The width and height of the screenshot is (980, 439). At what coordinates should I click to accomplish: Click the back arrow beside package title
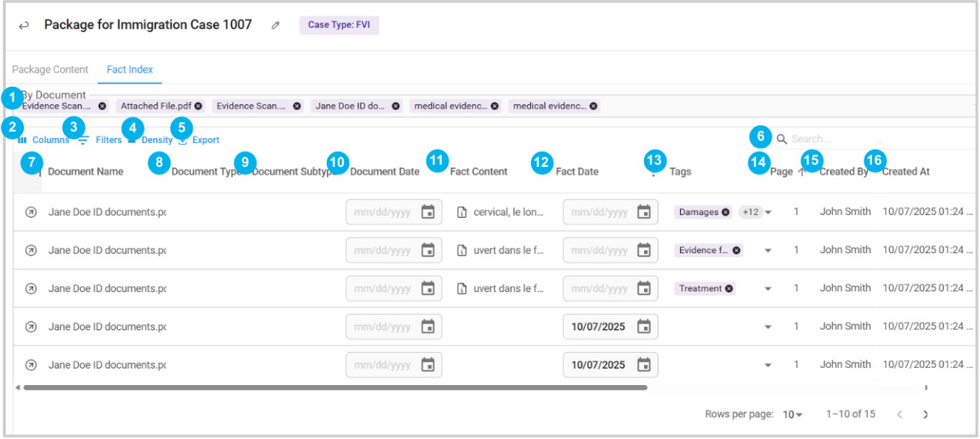click(24, 25)
